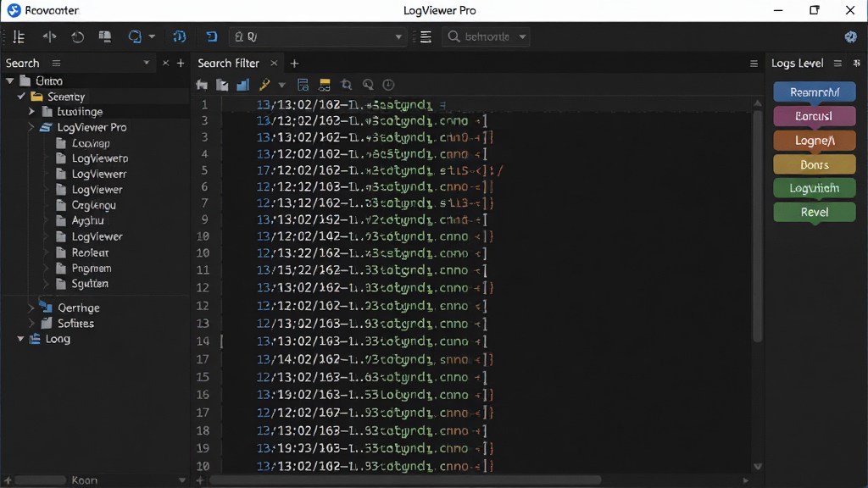Click the blue help icon at top right
The image size is (868, 488).
(x=851, y=37)
